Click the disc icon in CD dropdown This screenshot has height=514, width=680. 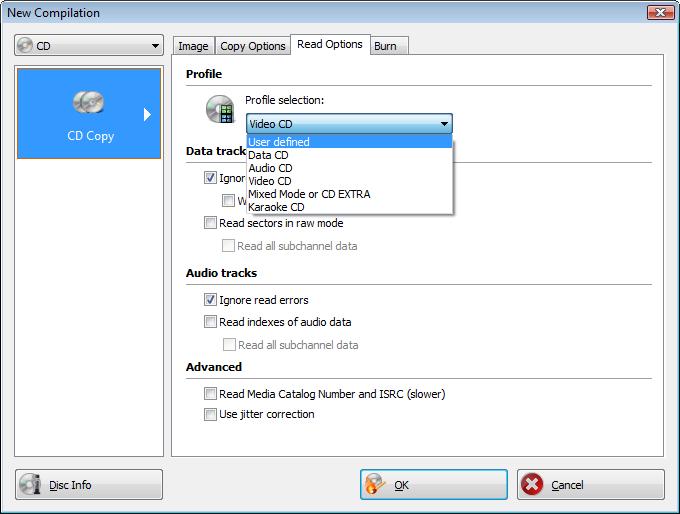(25, 45)
